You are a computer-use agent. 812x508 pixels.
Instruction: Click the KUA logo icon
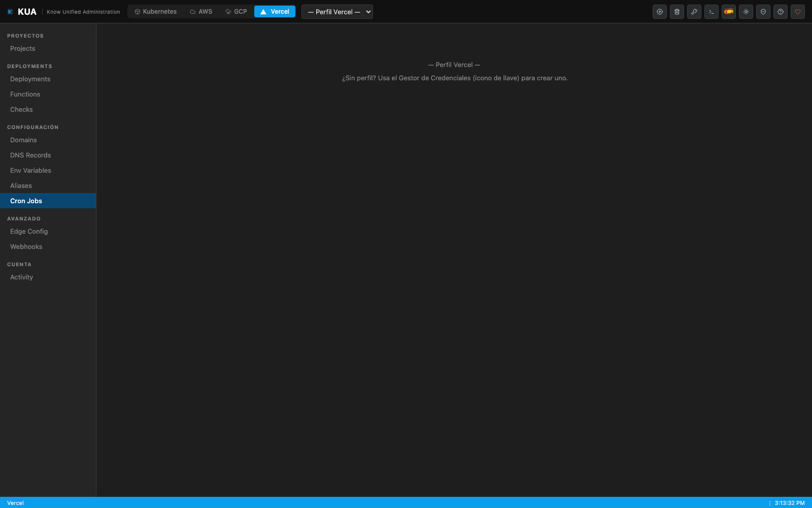tap(10, 12)
